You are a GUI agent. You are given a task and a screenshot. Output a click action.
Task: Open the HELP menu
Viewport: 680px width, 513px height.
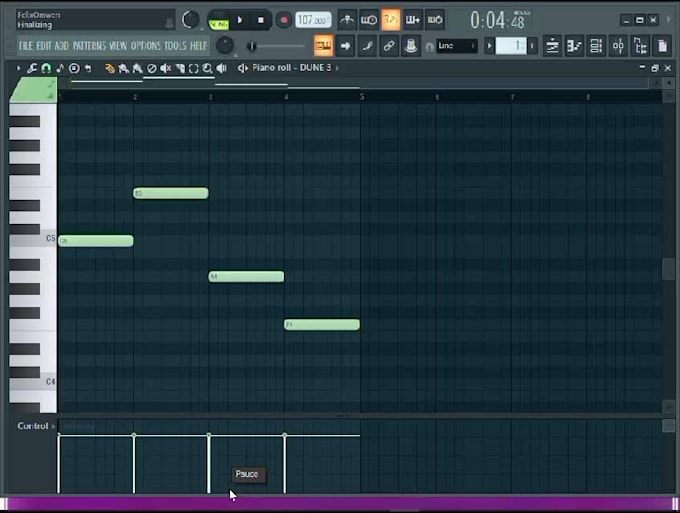point(198,46)
